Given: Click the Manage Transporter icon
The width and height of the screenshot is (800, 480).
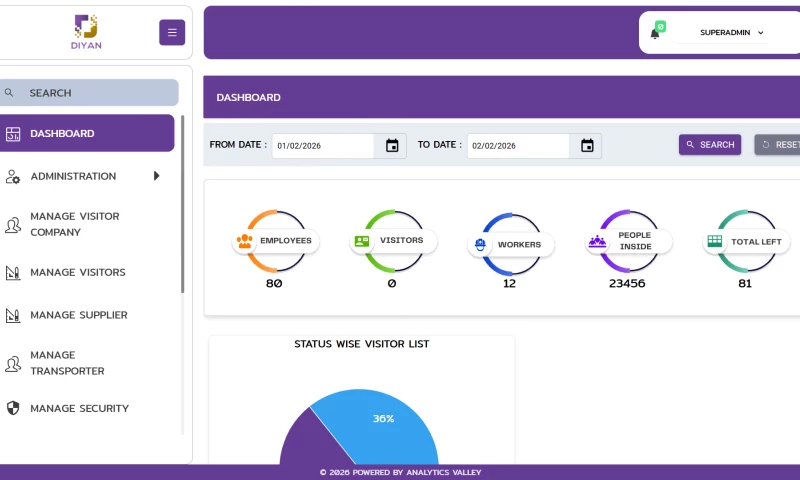Looking at the screenshot, I should tap(13, 364).
